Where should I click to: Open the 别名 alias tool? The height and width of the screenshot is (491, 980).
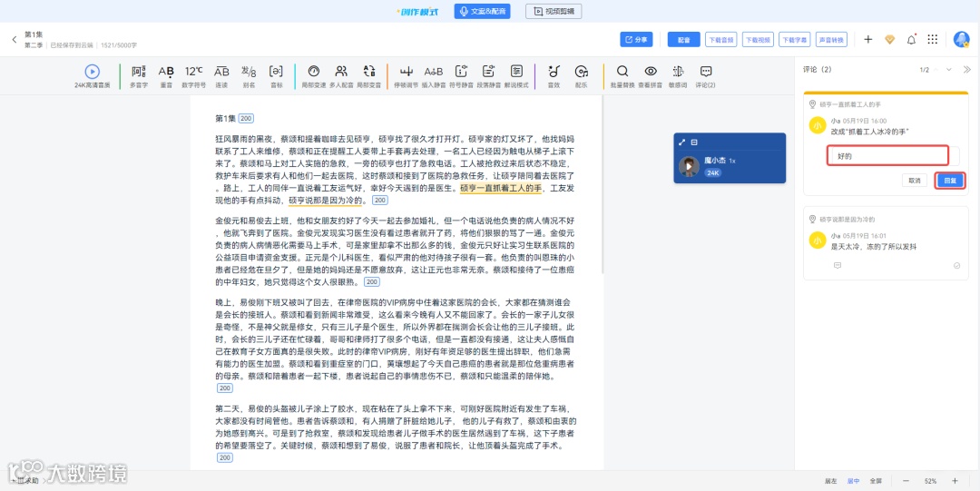pyautogui.click(x=249, y=76)
